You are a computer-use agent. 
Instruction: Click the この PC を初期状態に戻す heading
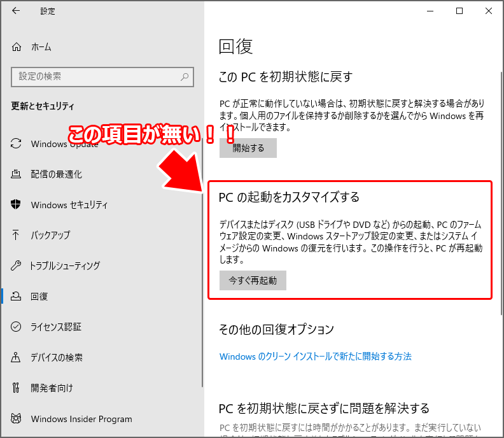(286, 77)
